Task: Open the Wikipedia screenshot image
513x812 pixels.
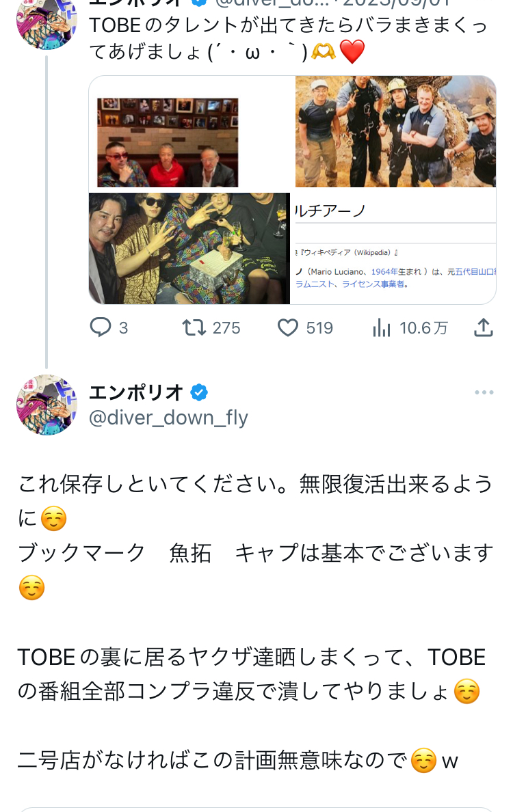Action: 393,248
